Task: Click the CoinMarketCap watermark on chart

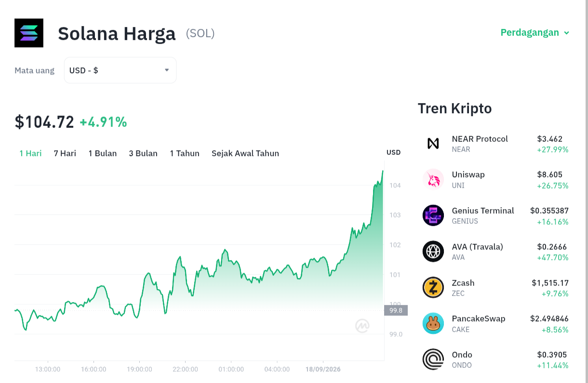Action: 362,326
